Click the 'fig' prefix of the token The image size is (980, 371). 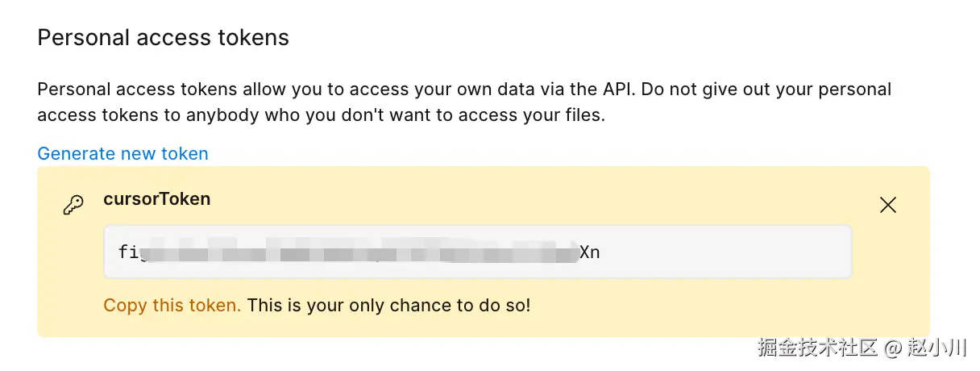point(129,252)
